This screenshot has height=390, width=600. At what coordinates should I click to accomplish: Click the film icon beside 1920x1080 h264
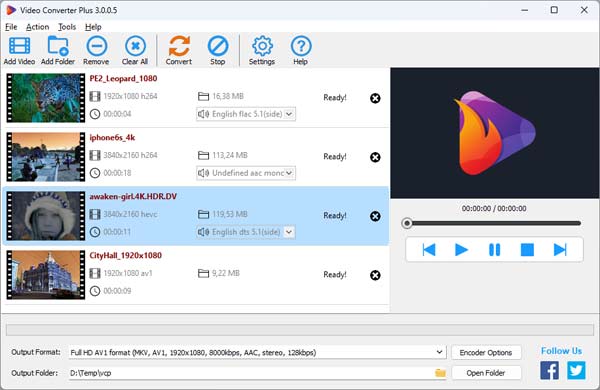pyautogui.click(x=95, y=96)
